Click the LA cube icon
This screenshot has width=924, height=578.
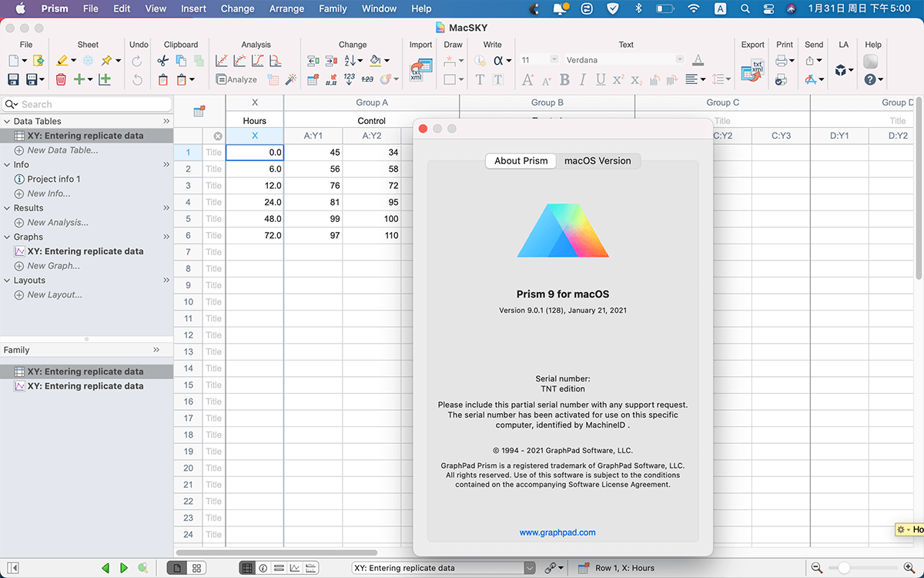841,69
